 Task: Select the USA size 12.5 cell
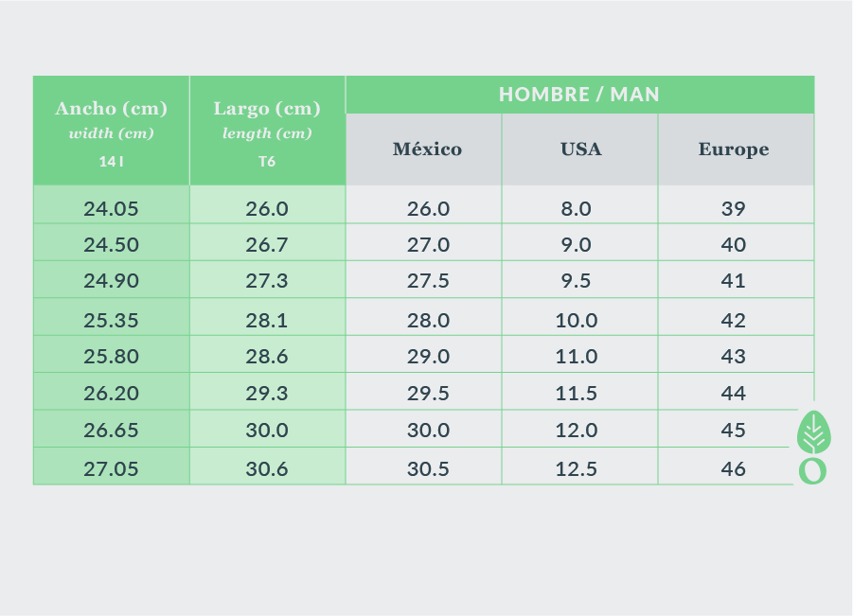click(577, 468)
